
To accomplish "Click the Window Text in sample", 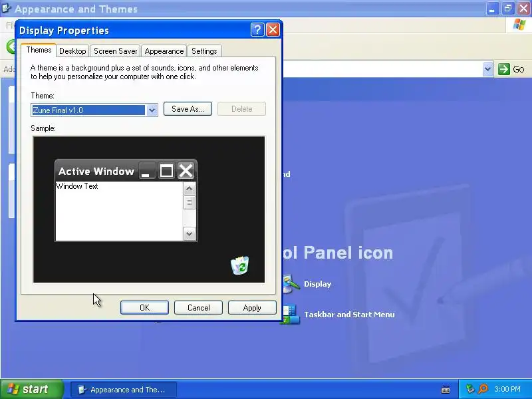I will (77, 186).
